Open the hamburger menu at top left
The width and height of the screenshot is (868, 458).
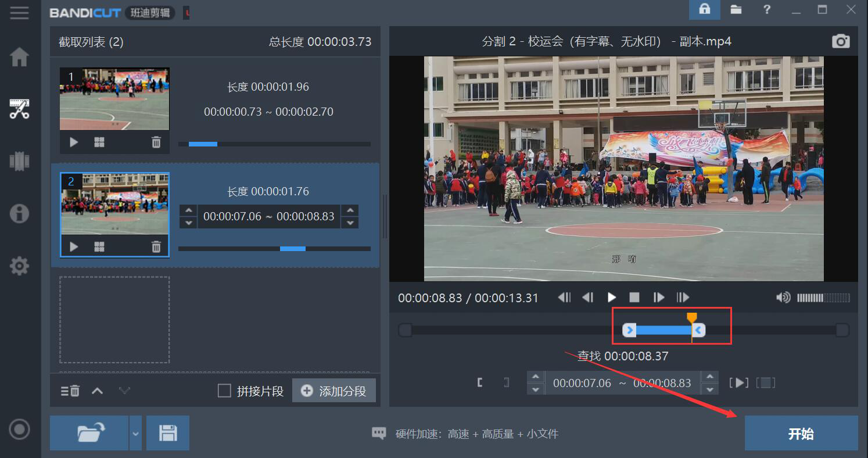pyautogui.click(x=19, y=13)
